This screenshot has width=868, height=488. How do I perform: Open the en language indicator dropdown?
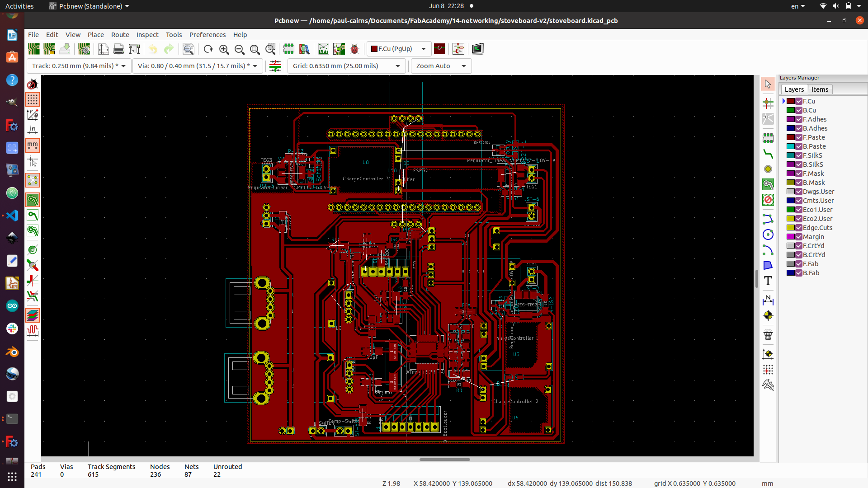798,6
